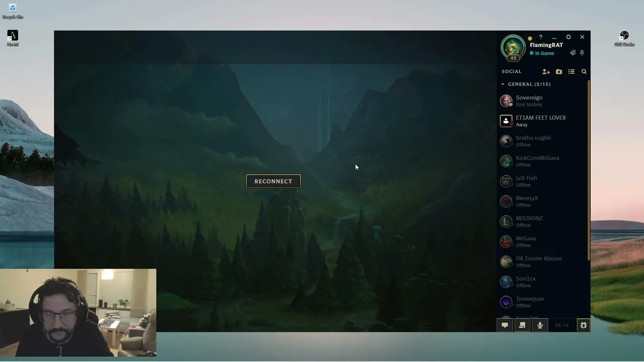
Task: Add a friend with the plus-person icon
Action: (x=546, y=72)
